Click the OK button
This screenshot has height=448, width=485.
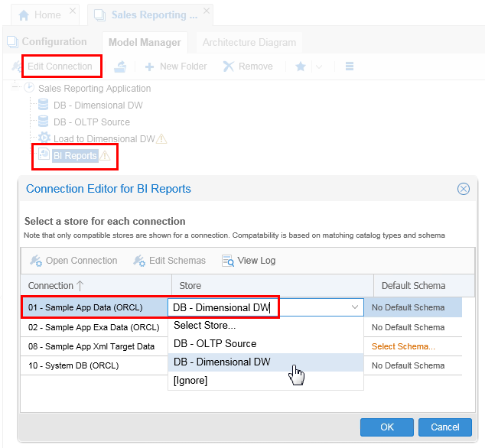(387, 427)
